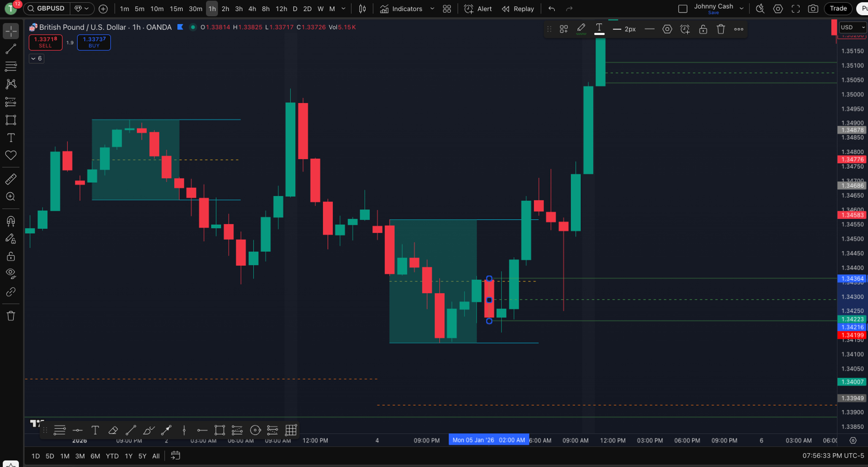Screen dimensions: 868x467
Task: Open drawing templates in floating toolbar
Action: 564,29
